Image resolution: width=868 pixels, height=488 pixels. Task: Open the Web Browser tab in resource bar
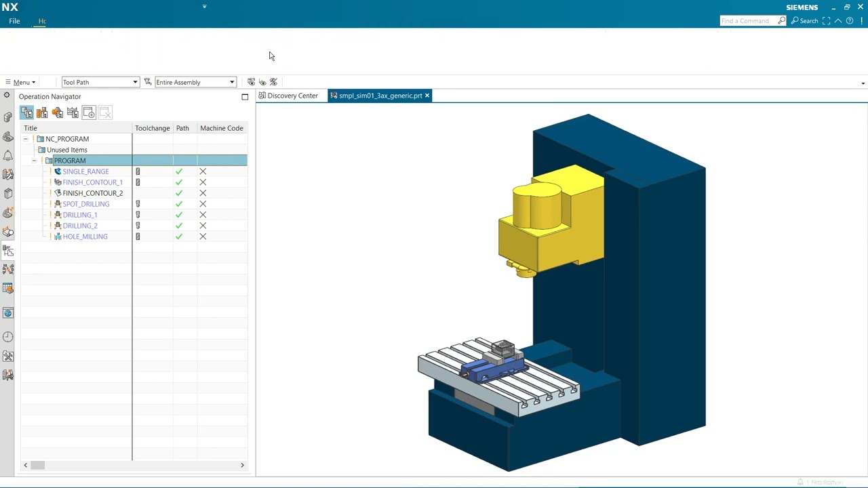[8, 312]
